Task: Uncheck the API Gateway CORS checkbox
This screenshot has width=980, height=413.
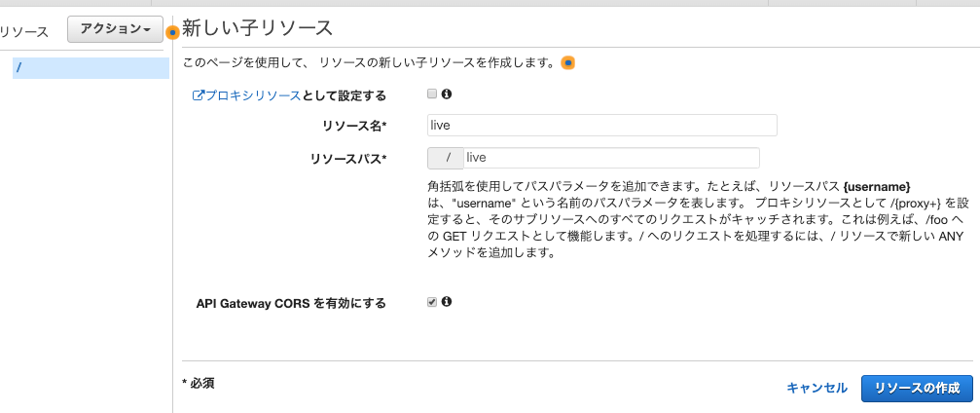Action: pos(432,302)
